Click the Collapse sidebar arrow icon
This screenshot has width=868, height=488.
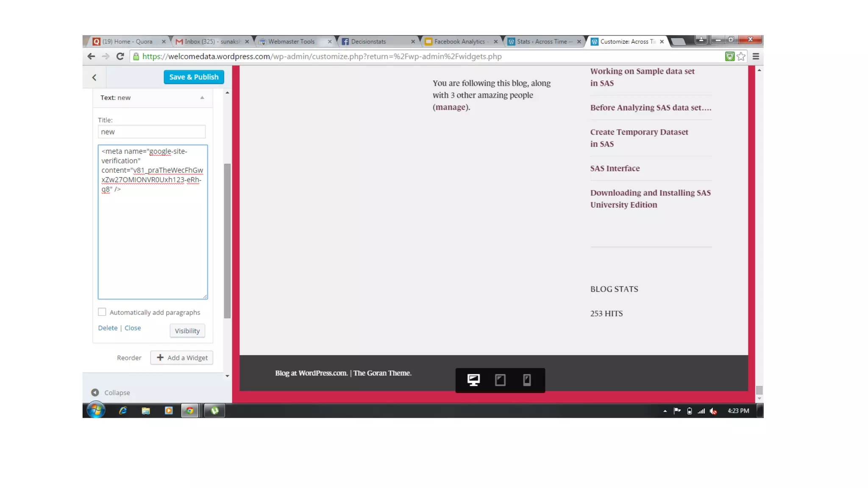(x=95, y=393)
